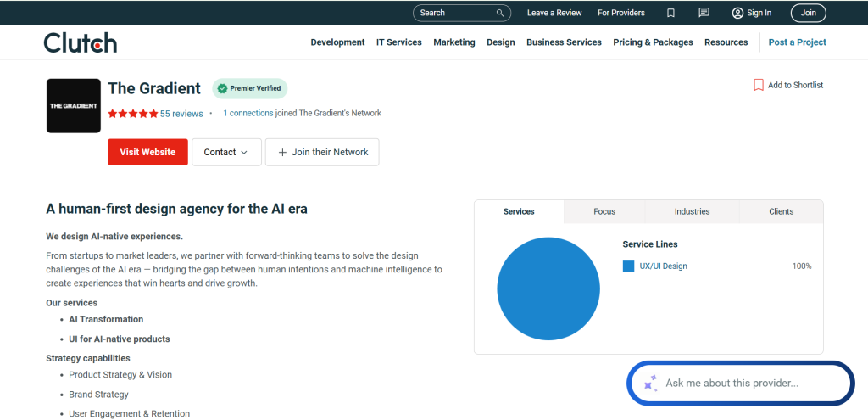The height and width of the screenshot is (420, 868).
Task: Switch to the Focus tab
Action: click(604, 211)
